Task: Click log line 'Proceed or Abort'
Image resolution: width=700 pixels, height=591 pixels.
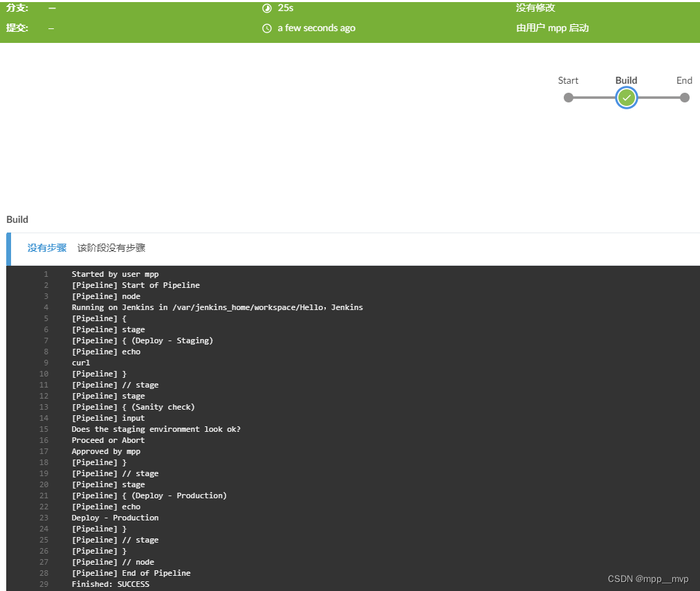Action: [108, 440]
